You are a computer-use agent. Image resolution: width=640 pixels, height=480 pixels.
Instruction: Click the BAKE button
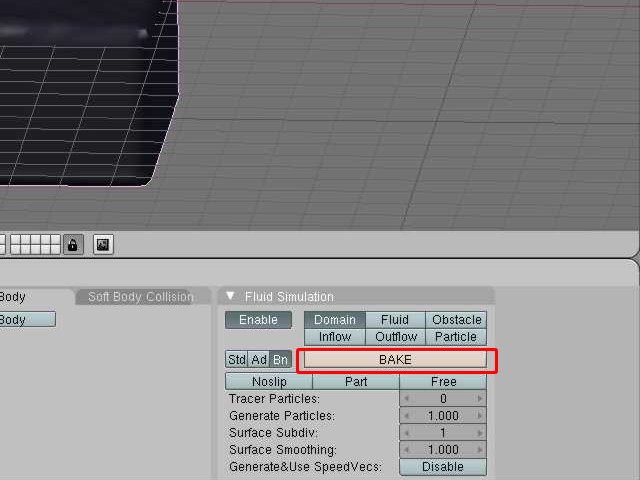[395, 360]
